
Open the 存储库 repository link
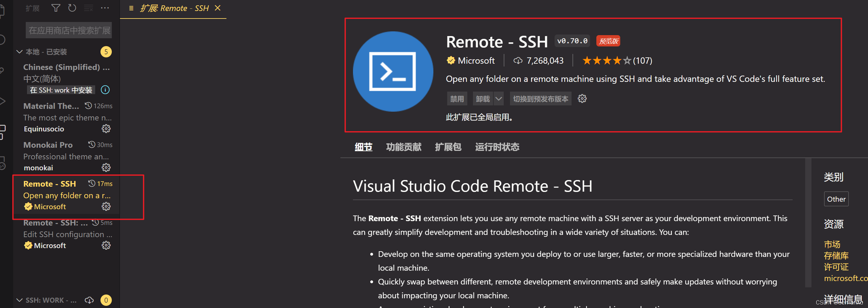coord(836,256)
